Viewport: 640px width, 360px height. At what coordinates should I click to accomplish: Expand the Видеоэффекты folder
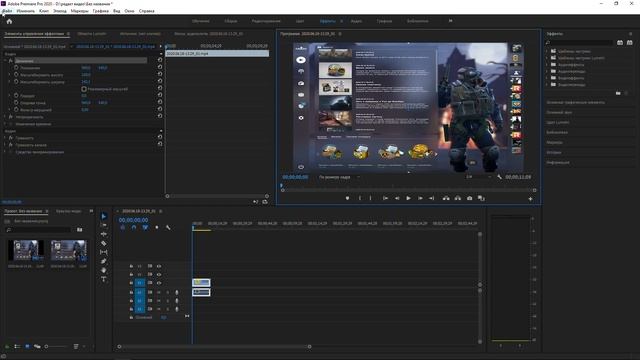pos(547,78)
